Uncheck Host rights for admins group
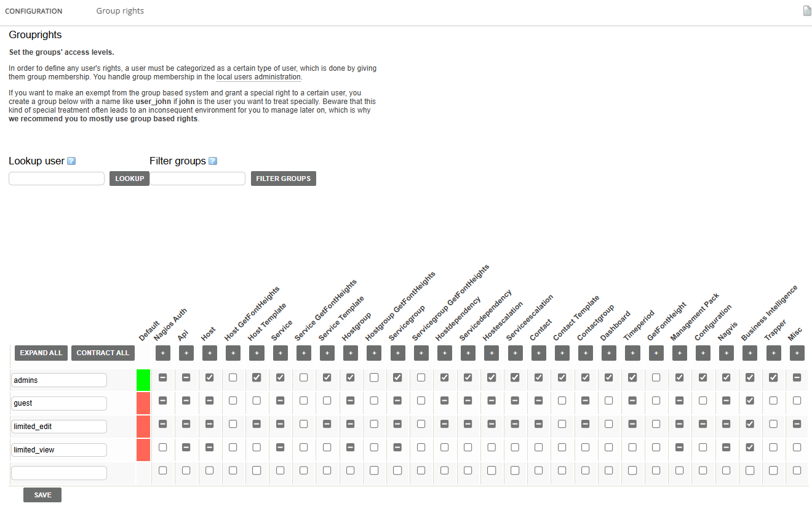812x506 pixels. [x=210, y=377]
